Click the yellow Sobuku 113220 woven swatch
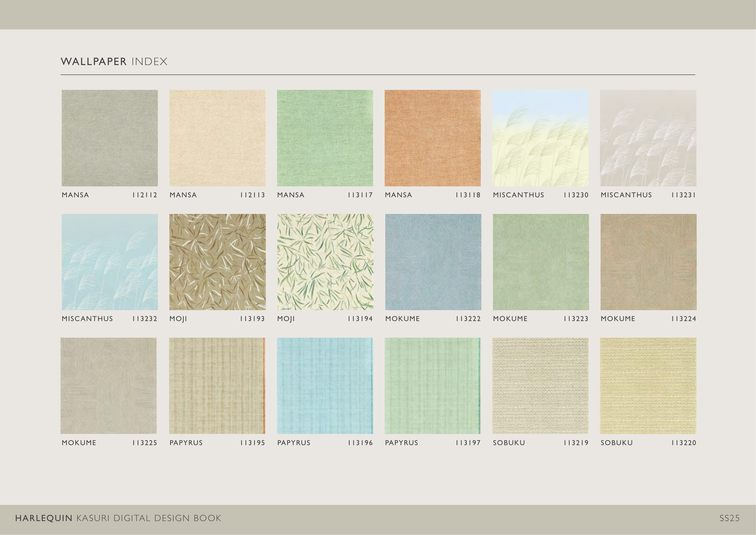Screen dimensions: 756x535 click(648, 386)
